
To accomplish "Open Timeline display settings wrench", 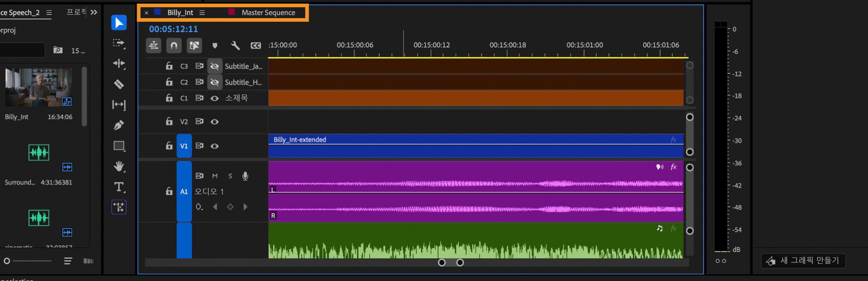I will [x=235, y=45].
